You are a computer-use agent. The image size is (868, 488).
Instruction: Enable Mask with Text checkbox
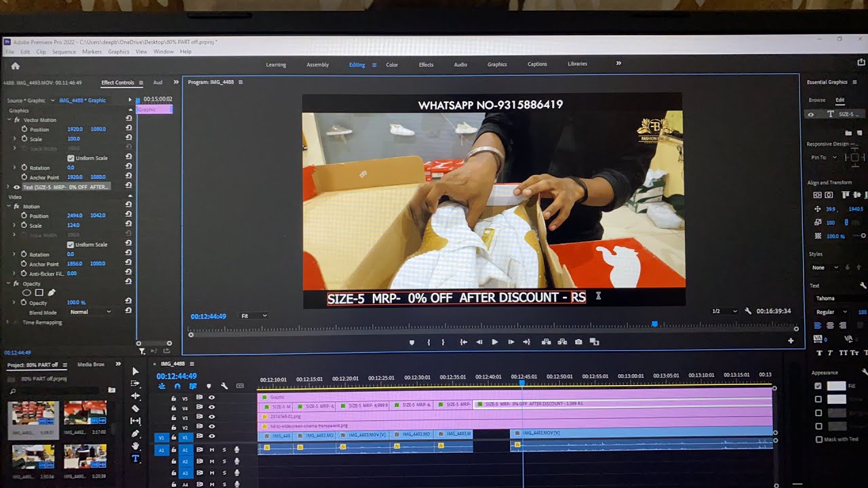(818, 439)
